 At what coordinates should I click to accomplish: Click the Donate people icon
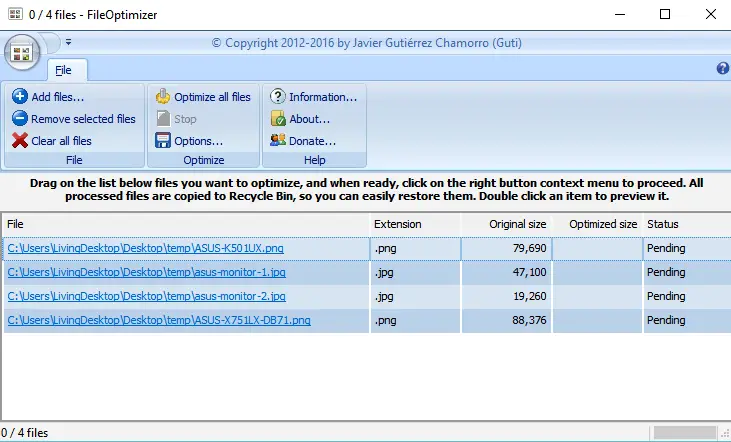click(277, 140)
